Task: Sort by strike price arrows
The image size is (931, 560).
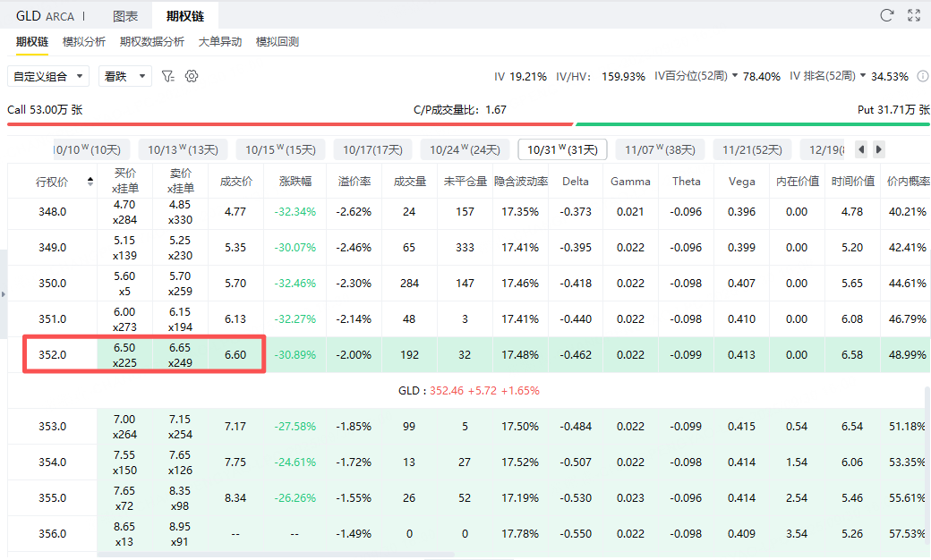Action: coord(90,182)
